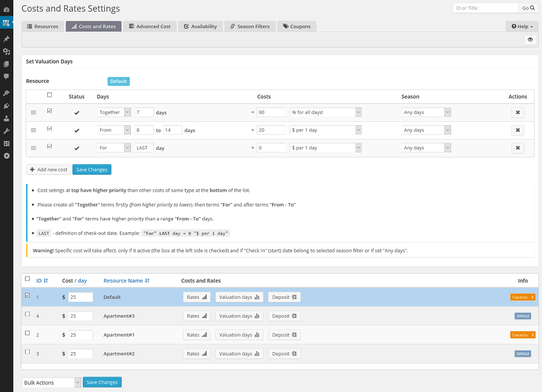Image resolution: width=542 pixels, height=392 pixels.
Task: Click the play circle sidebar icon
Action: click(6, 156)
